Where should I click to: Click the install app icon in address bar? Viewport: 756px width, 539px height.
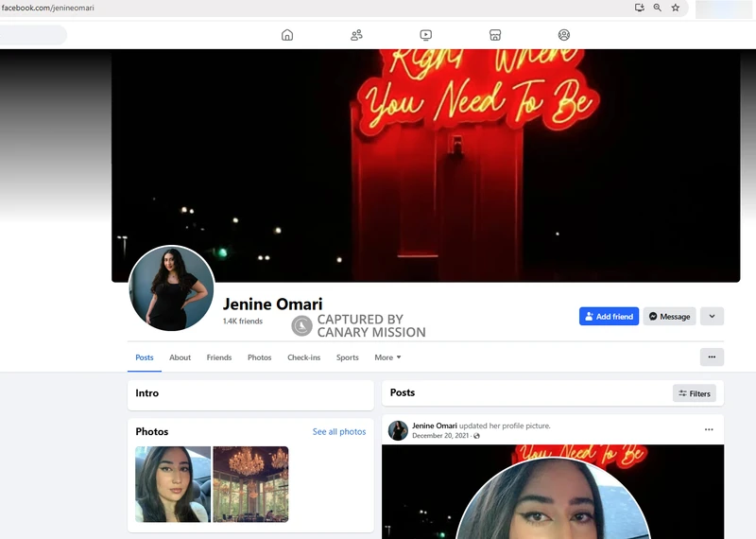[640, 8]
